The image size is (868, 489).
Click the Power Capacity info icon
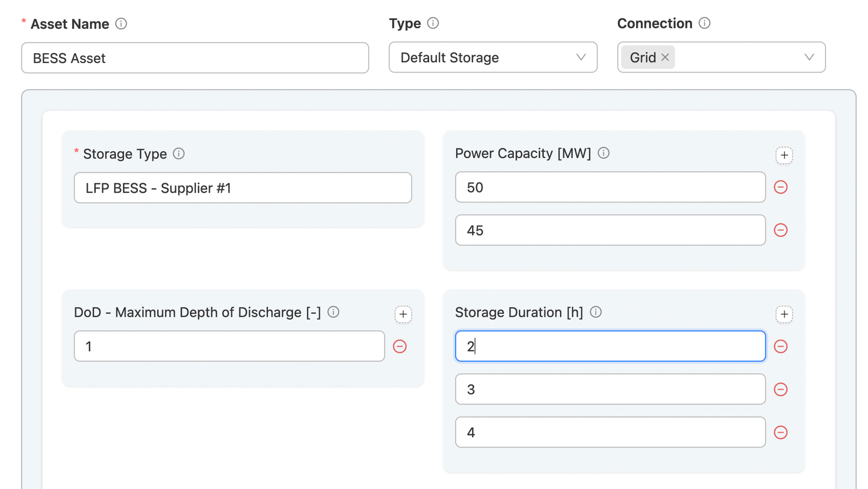603,153
